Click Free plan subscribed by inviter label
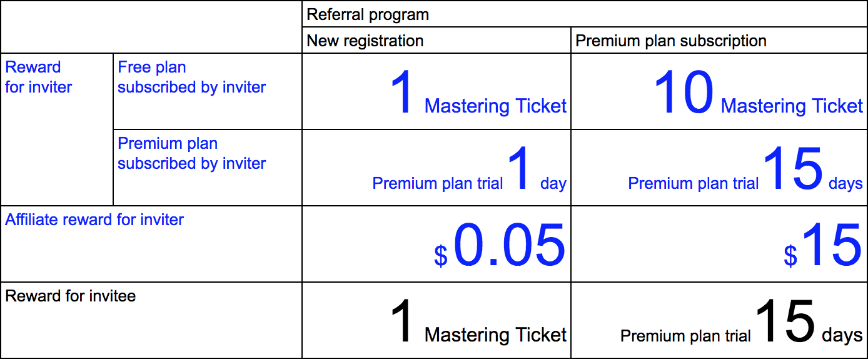Viewport: 868px width, 359px height. [208, 91]
